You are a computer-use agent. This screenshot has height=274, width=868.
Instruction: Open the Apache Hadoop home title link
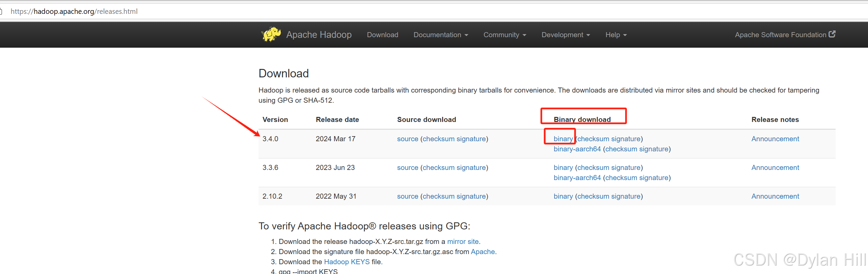click(x=319, y=35)
